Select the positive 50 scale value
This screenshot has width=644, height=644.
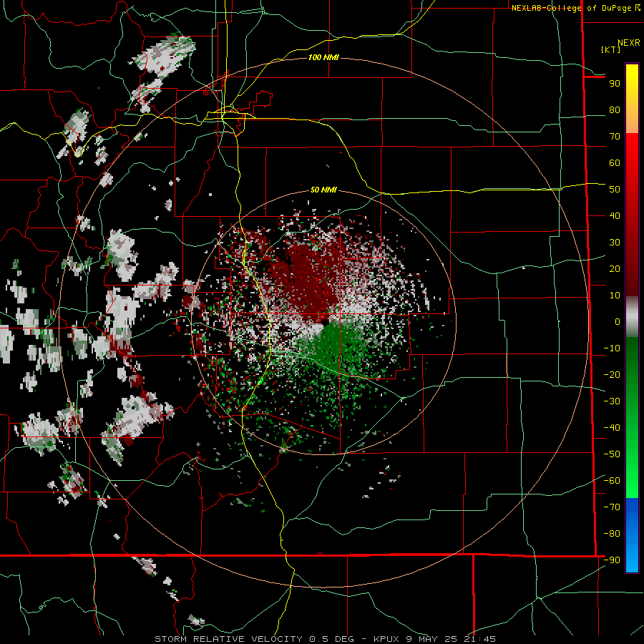tap(615, 190)
